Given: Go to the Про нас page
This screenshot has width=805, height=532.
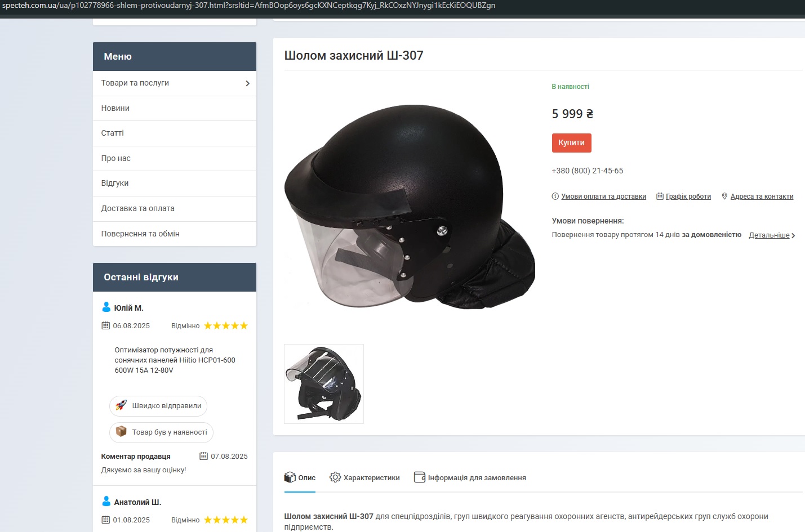Looking at the screenshot, I should coord(175,158).
